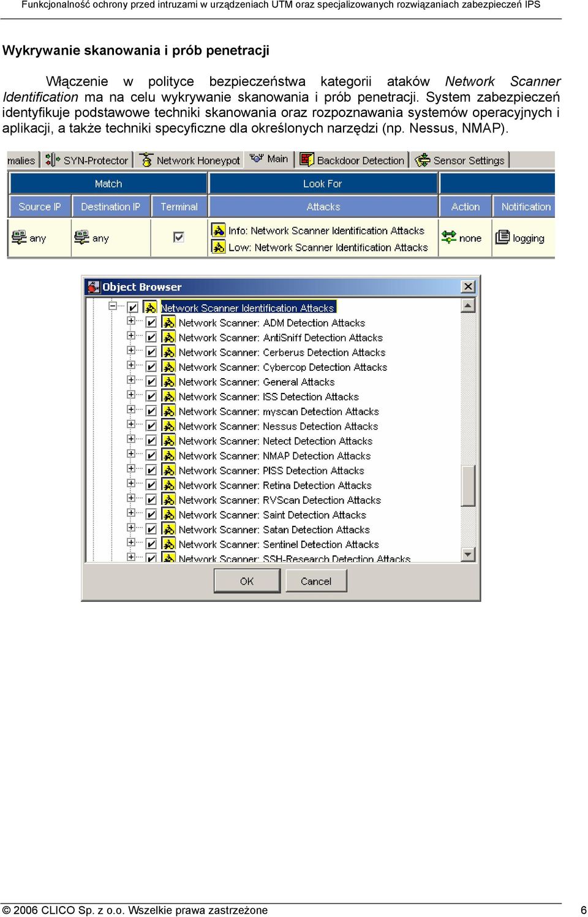This screenshot has height=917, width=588.
Task: Click the Notification column header
Action: [526, 207]
